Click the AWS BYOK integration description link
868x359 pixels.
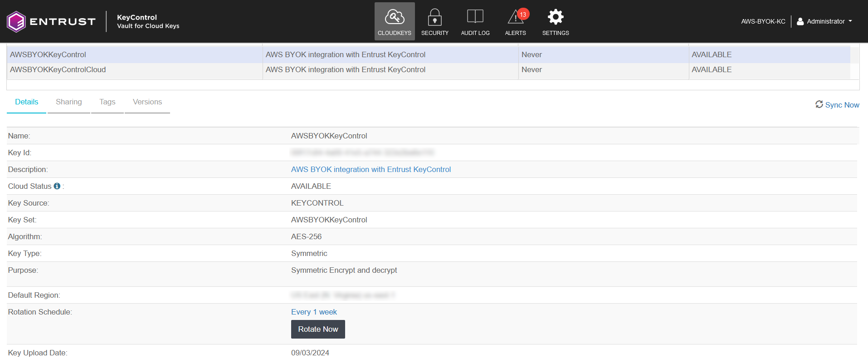[x=371, y=169]
